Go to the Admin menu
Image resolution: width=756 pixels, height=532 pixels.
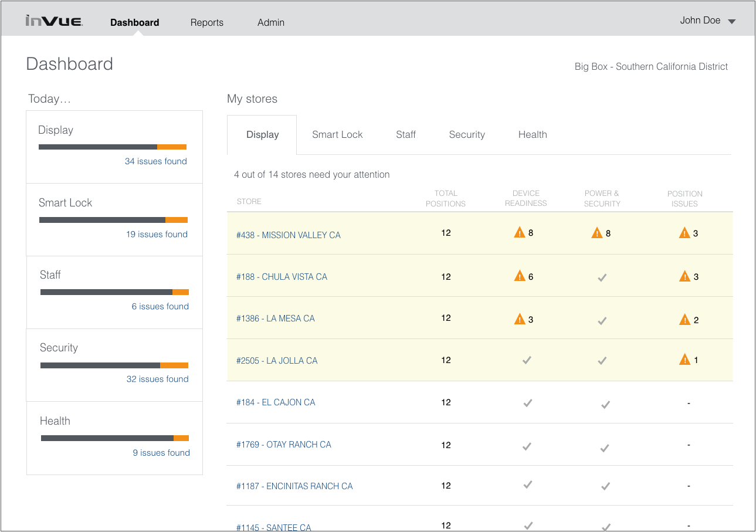271,23
